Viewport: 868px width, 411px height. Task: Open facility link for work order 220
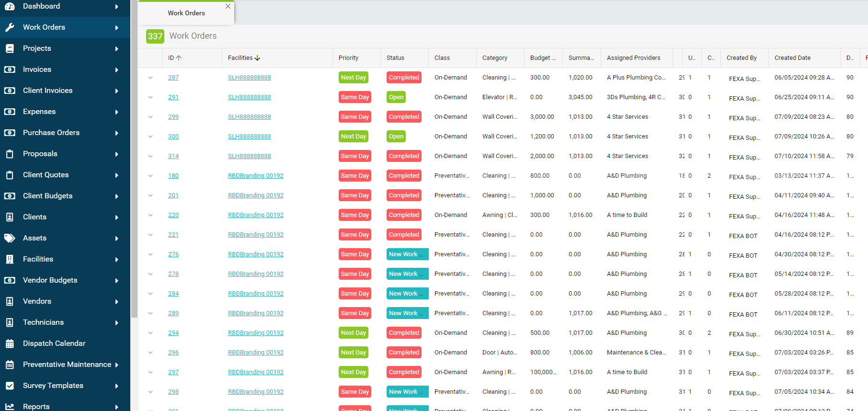point(255,215)
